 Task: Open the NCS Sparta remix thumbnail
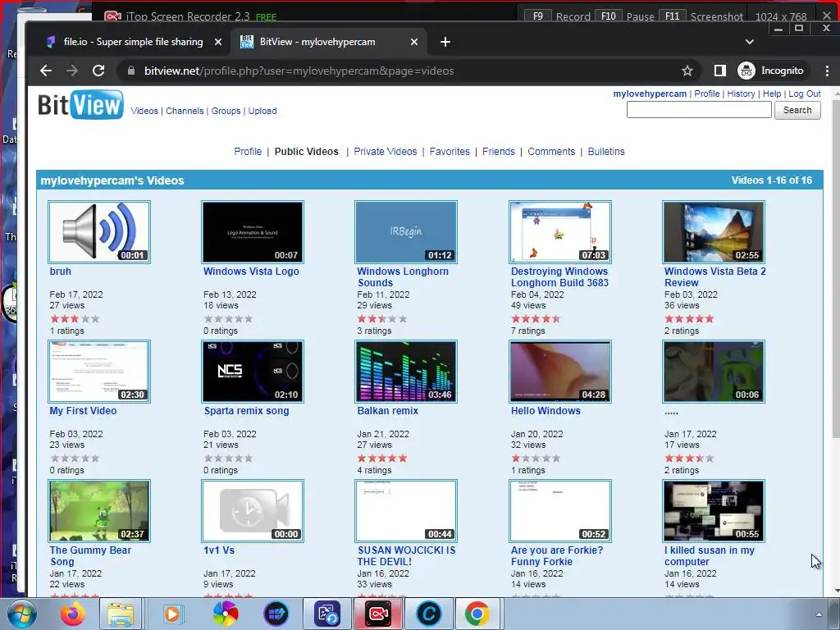253,372
